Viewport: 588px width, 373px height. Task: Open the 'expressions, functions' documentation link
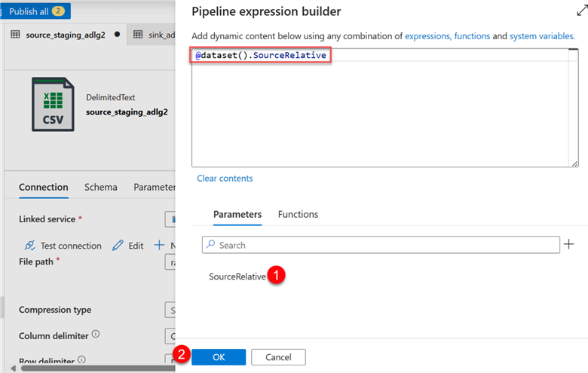[x=447, y=35]
